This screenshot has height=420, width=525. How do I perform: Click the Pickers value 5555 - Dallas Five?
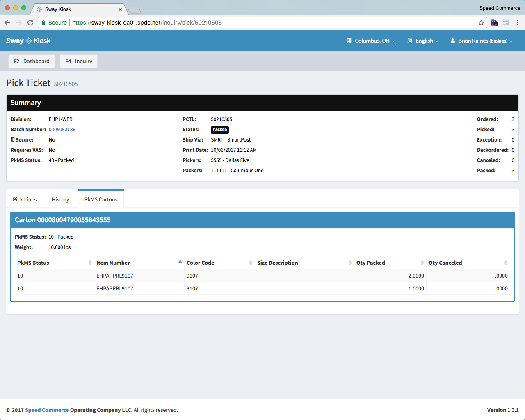click(230, 160)
